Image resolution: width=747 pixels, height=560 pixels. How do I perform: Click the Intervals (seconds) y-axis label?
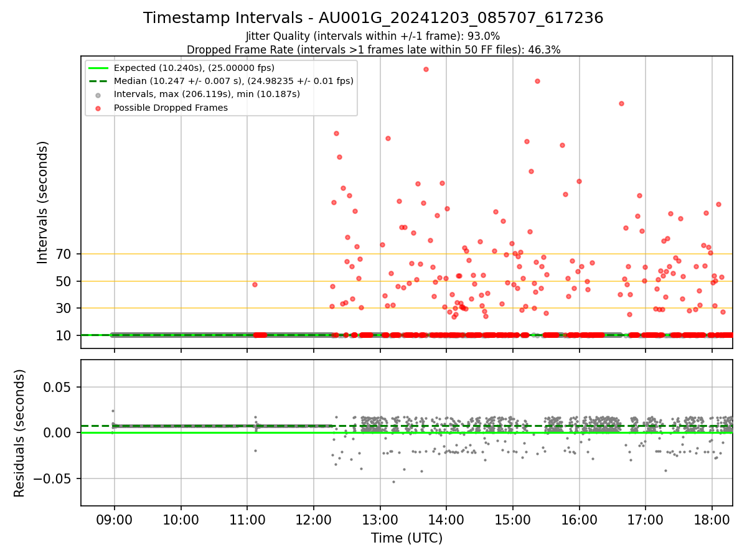(42, 202)
